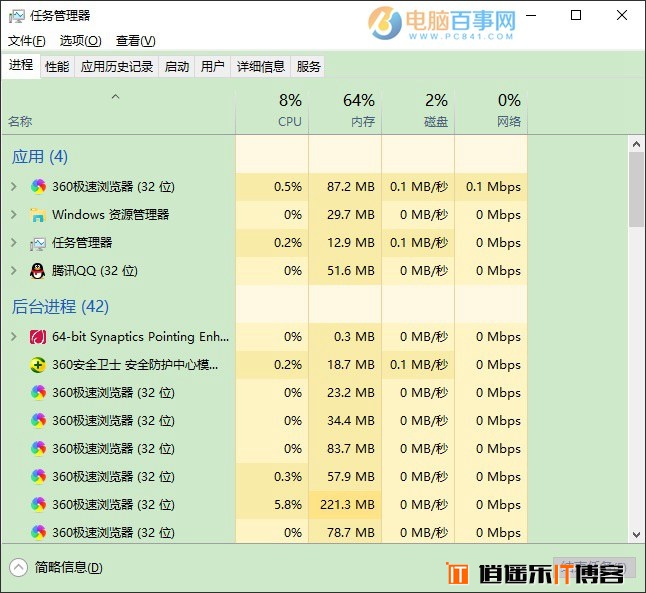
Task: Click the 360极速浏览器 icon in the 应用 group
Action: coord(38,187)
